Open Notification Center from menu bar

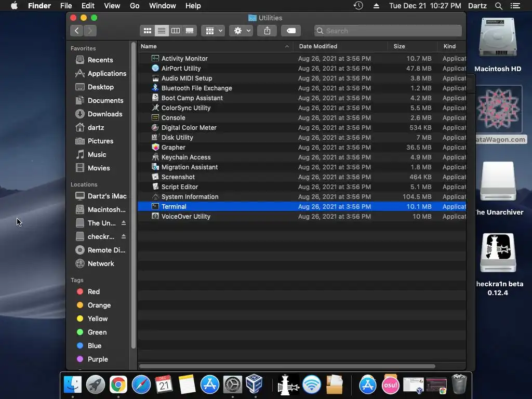pos(515,6)
